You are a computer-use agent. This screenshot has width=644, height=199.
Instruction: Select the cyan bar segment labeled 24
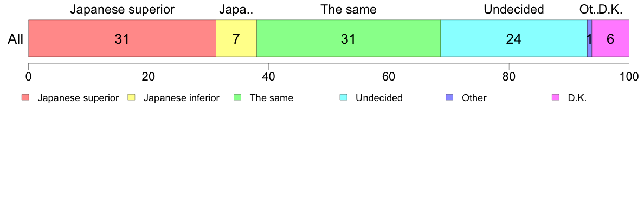(x=514, y=38)
